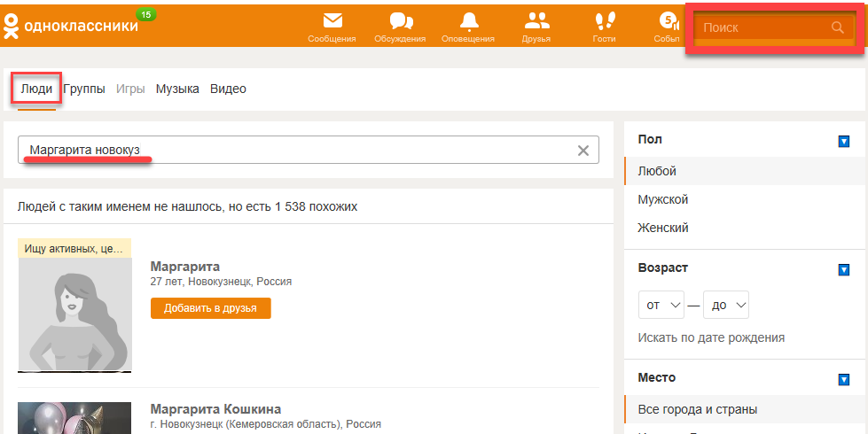868x434 pixels.
Task: Open the Odnoklassniki home logo
Action: pos(70,26)
